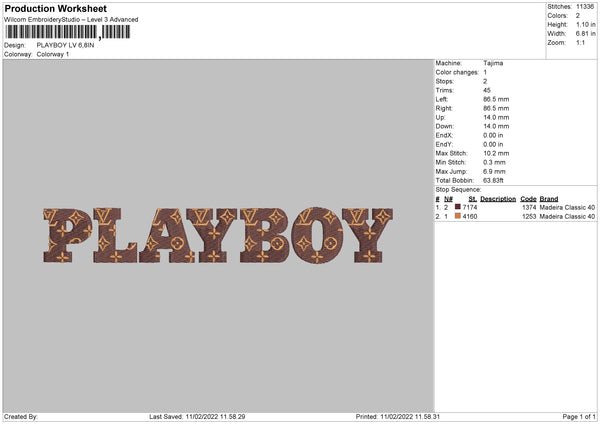The height and width of the screenshot is (424, 600).
Task: Click thread code 1374
Action: [529, 207]
